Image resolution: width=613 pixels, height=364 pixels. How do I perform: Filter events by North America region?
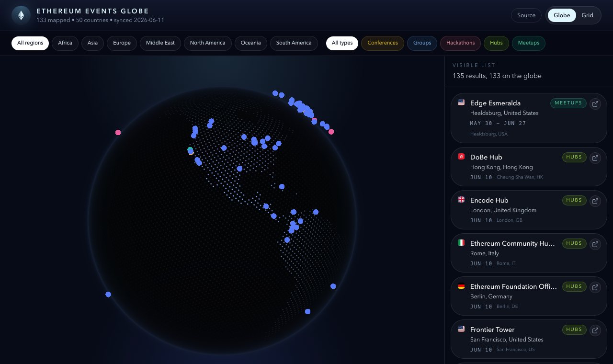click(x=207, y=43)
